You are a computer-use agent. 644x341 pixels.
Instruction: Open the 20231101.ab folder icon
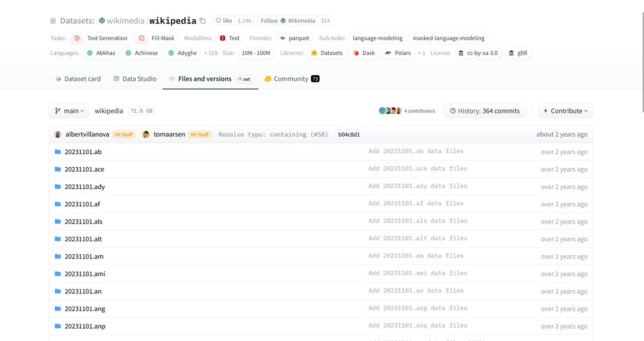[57, 152]
